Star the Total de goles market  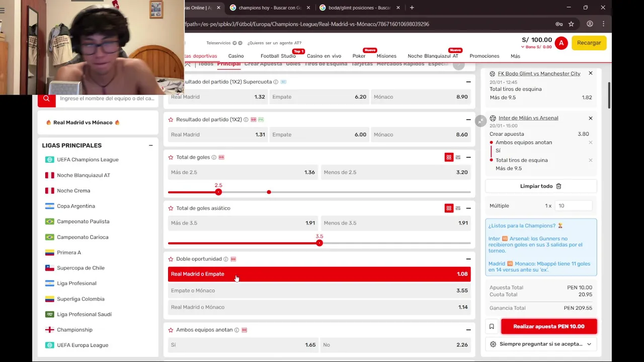click(x=171, y=157)
